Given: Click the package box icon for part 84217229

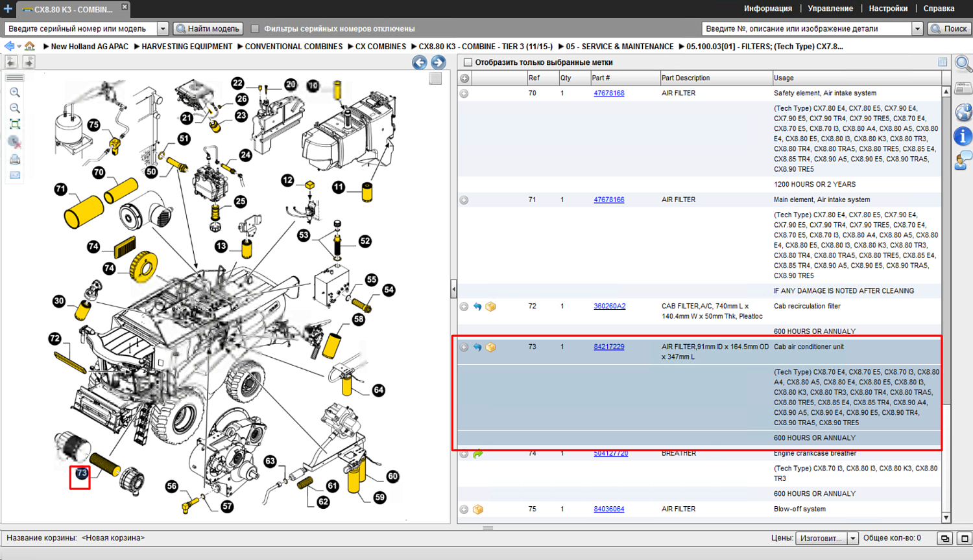Looking at the screenshot, I should (490, 347).
